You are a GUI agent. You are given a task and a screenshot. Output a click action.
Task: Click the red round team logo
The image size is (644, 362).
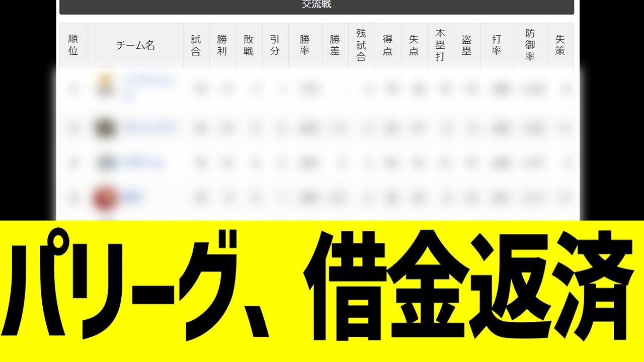pyautogui.click(x=105, y=198)
